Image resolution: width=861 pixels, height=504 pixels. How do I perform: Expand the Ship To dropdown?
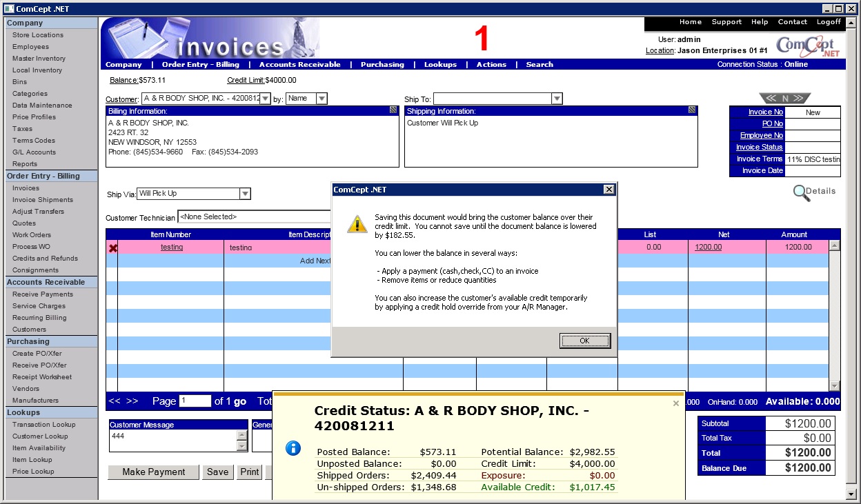coord(557,99)
